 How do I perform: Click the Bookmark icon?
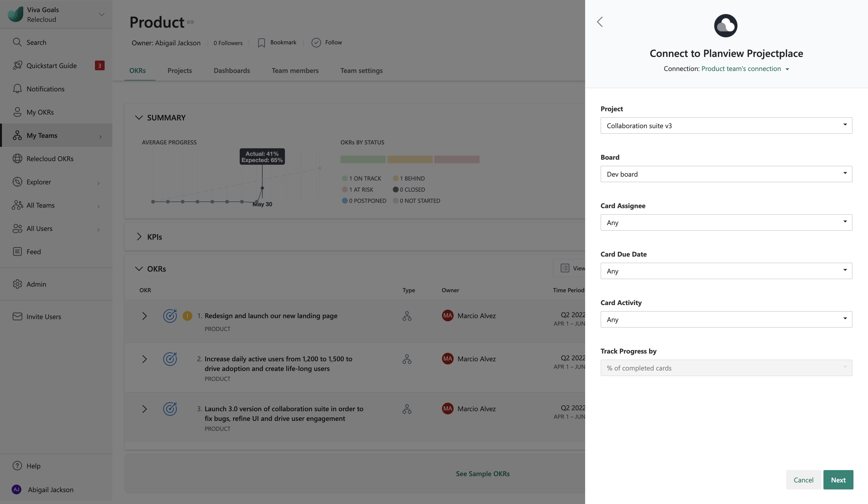[261, 43]
